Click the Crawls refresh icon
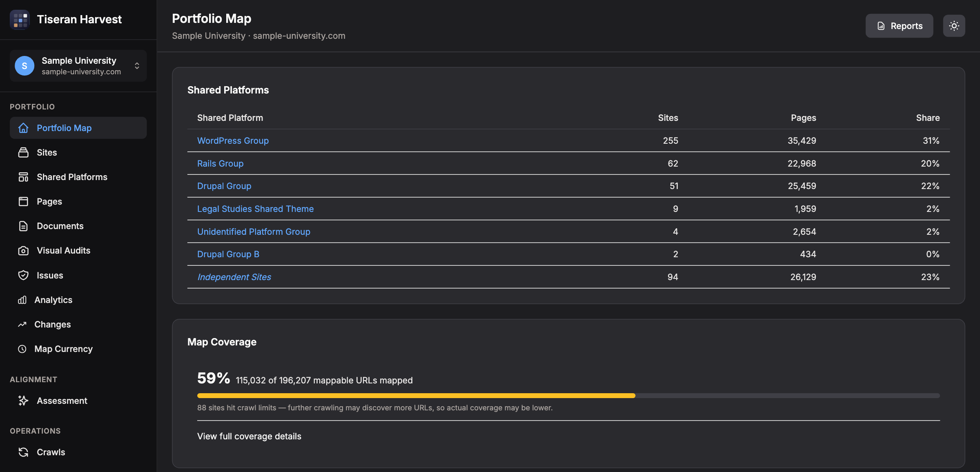This screenshot has width=980, height=472. coord(23,452)
